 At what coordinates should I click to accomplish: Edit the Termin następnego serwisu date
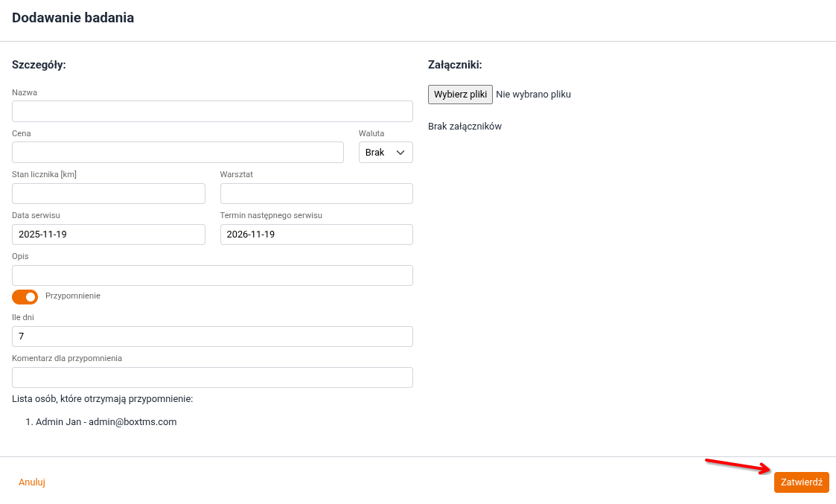pyautogui.click(x=316, y=235)
